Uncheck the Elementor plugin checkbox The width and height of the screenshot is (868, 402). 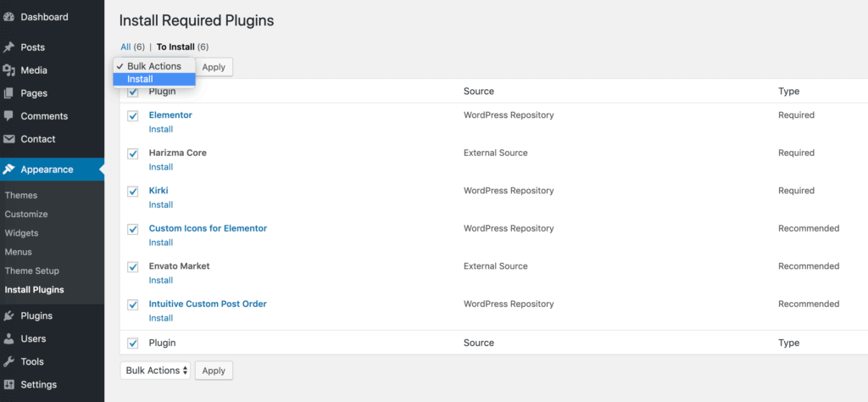pos(132,116)
